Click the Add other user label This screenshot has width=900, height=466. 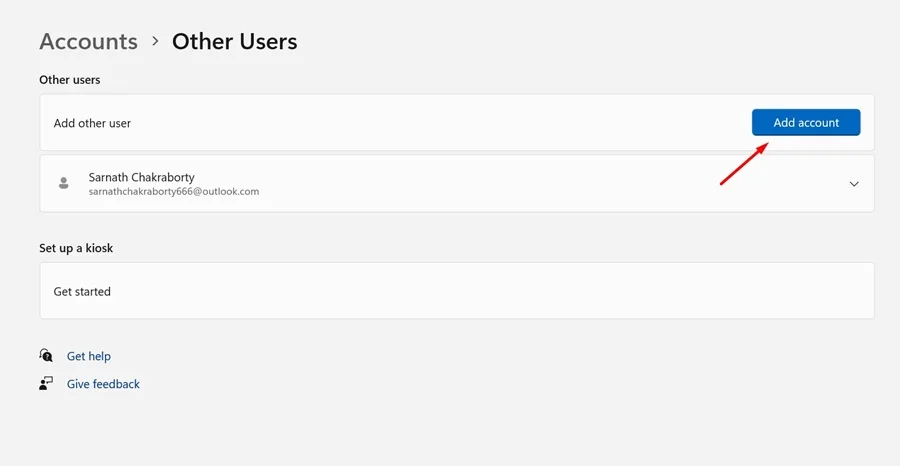pyautogui.click(x=92, y=123)
